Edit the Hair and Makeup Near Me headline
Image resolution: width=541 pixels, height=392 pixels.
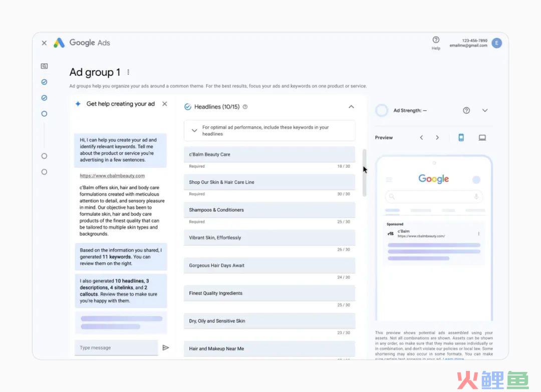pos(269,348)
